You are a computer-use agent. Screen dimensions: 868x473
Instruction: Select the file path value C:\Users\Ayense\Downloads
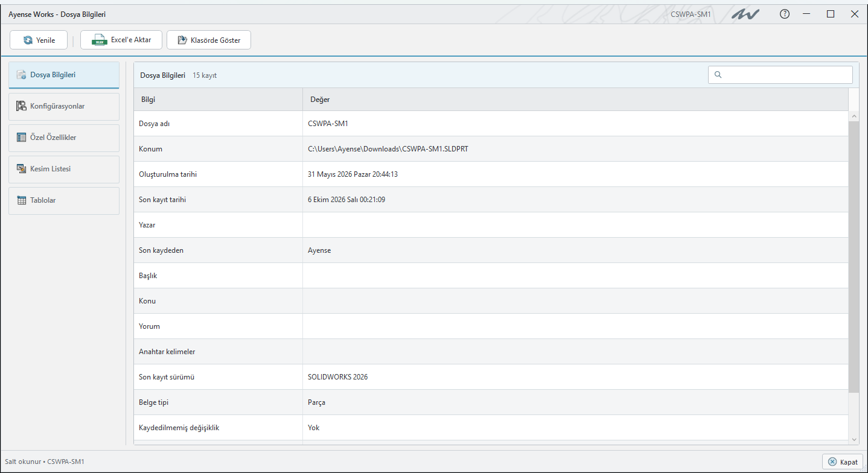[x=388, y=149]
